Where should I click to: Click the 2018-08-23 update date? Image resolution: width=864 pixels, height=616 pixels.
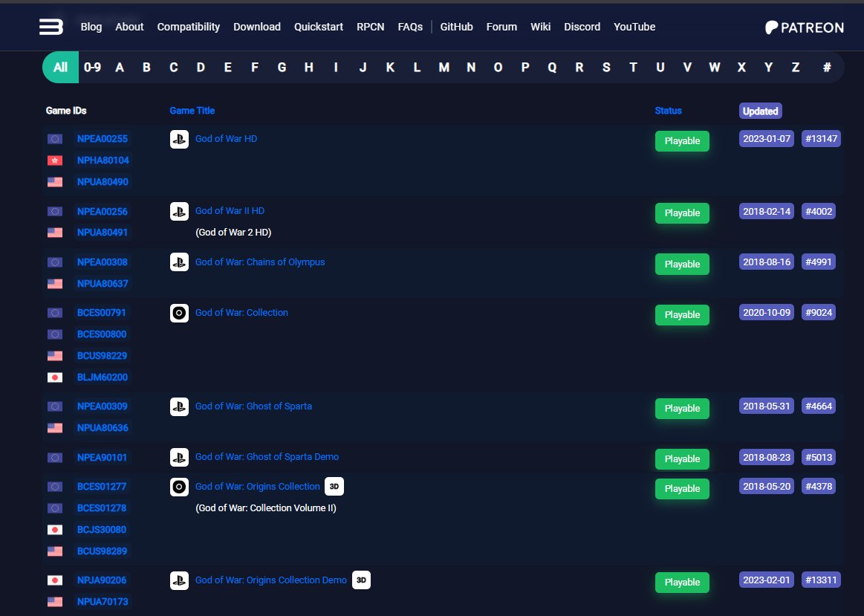767,457
